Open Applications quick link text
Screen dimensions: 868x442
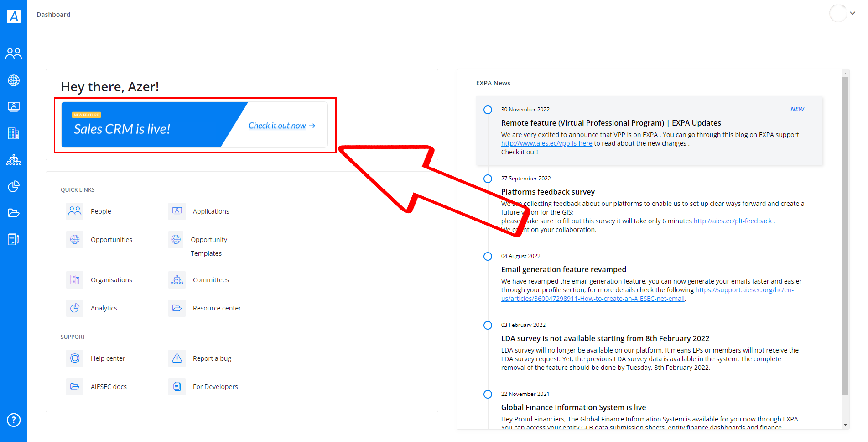[211, 211]
